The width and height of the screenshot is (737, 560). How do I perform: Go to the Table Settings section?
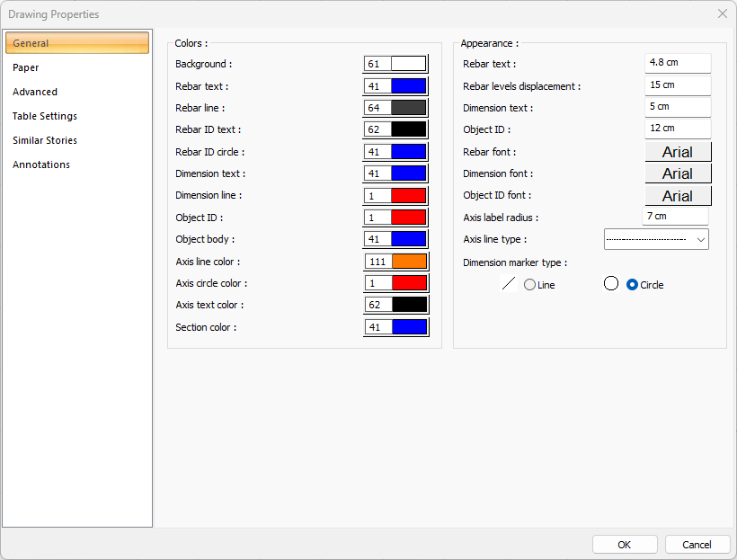[45, 116]
